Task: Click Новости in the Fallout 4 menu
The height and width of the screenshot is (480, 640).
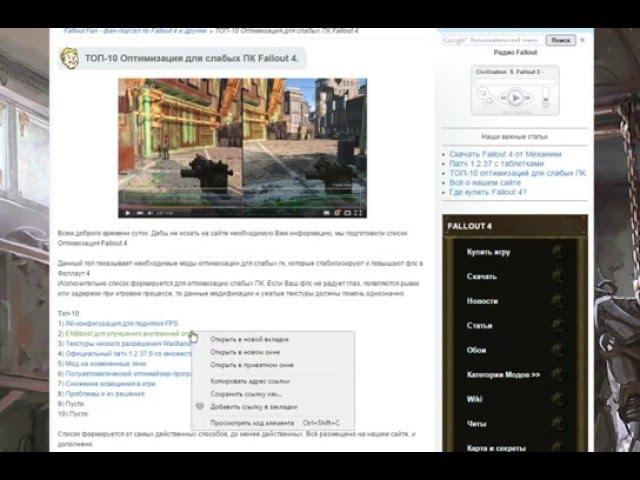Action: coord(482,301)
